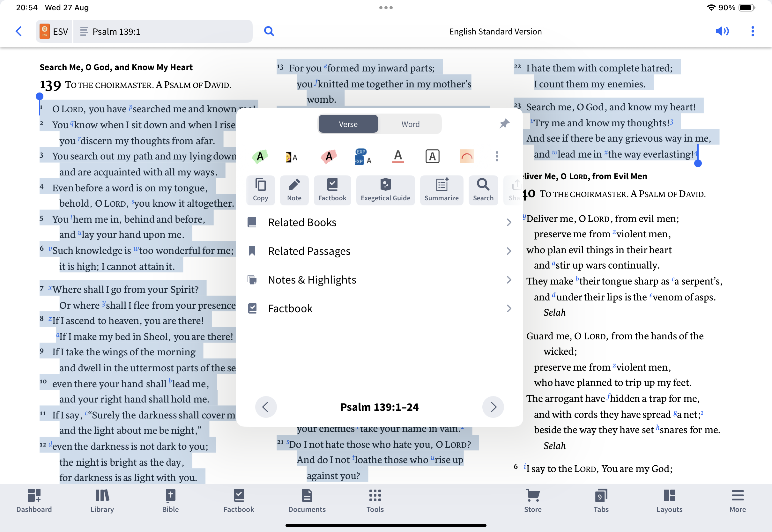The width and height of the screenshot is (772, 532).
Task: Open the Tools tab
Action: [x=375, y=501]
